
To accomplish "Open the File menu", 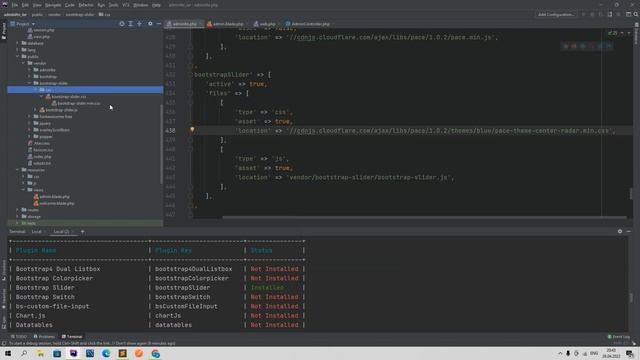I will 15,5.
